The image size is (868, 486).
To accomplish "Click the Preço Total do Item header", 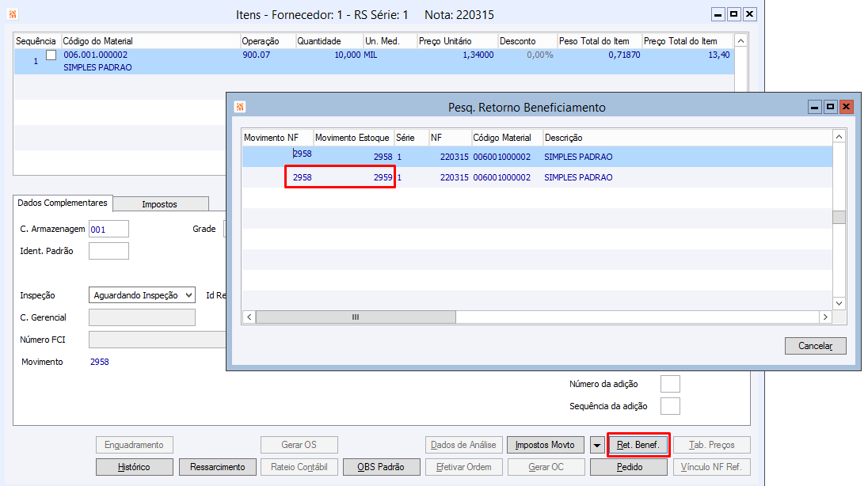I will pos(687,41).
